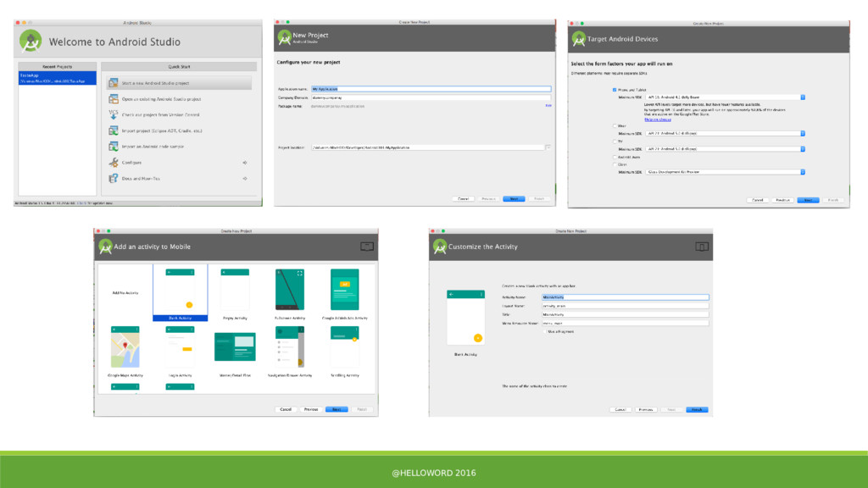This screenshot has height=488, width=868.
Task: Open the Glass Minimum SDK dropdown
Action: coord(726,172)
